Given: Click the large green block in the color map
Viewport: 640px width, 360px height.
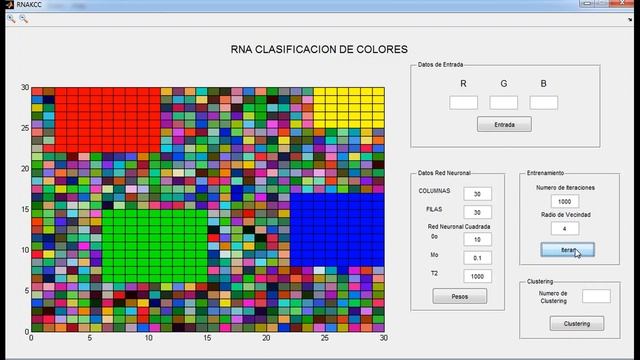Looking at the screenshot, I should tap(155, 246).
